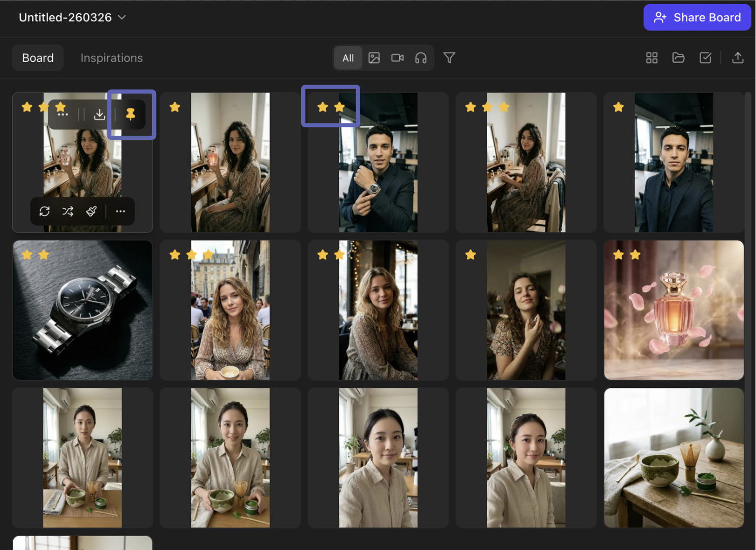Click the regenerate icon on hovered image
The height and width of the screenshot is (550, 756).
[45, 211]
